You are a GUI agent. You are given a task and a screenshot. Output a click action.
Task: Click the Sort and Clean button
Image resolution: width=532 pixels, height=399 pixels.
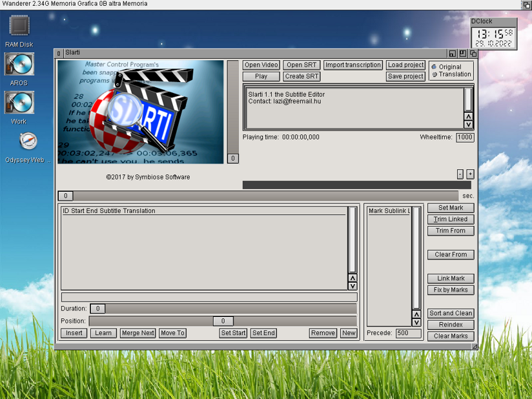pyautogui.click(x=451, y=313)
